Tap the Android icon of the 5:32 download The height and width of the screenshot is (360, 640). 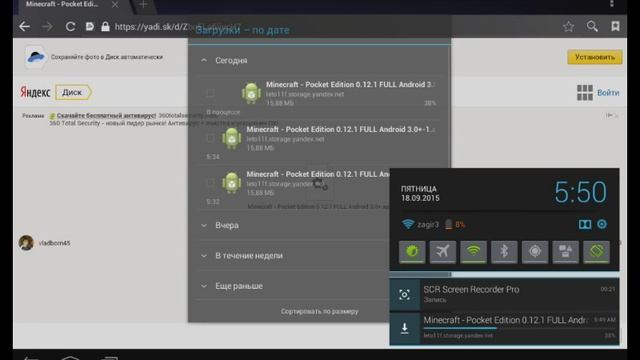[231, 182]
